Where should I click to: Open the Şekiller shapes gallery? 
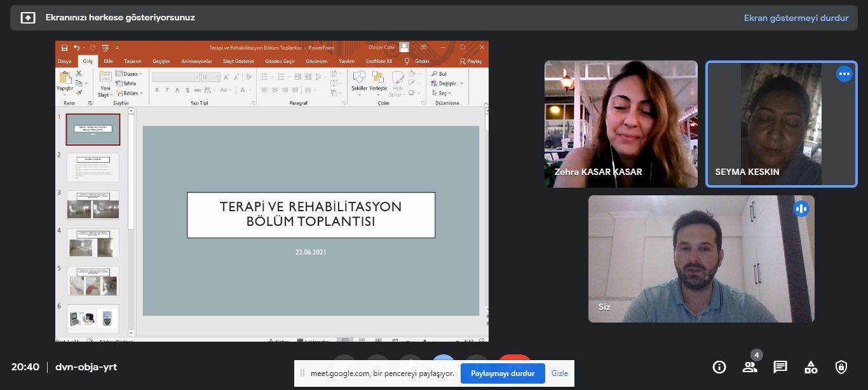pyautogui.click(x=359, y=80)
